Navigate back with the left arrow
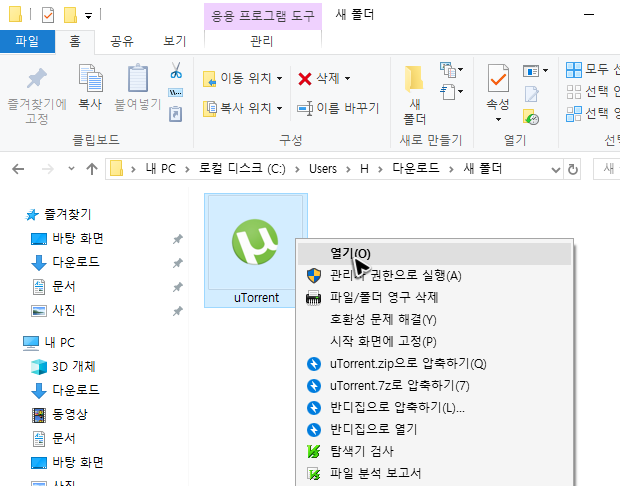The width and height of the screenshot is (620, 486). [18, 169]
